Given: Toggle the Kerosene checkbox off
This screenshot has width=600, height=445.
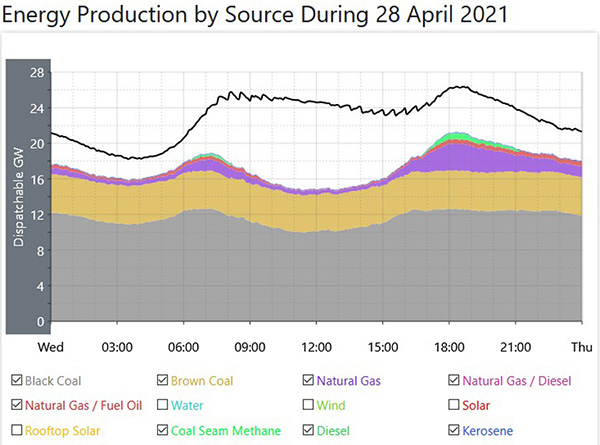Looking at the screenshot, I should (456, 431).
